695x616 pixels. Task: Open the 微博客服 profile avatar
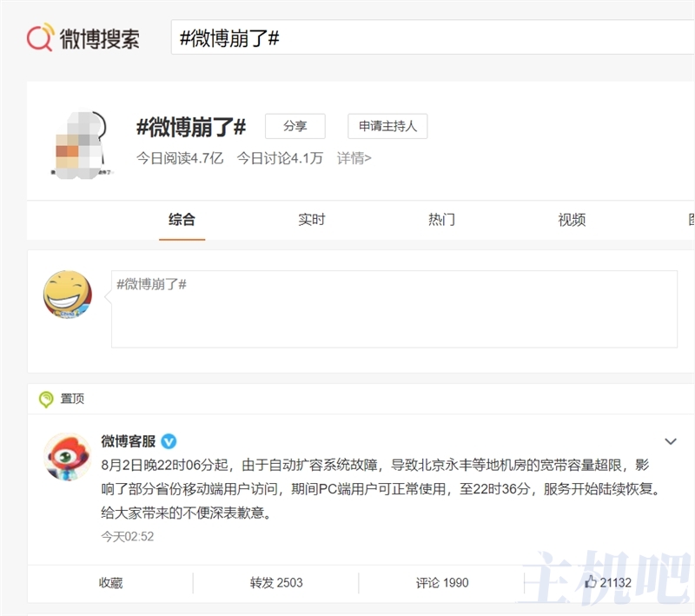(68, 457)
